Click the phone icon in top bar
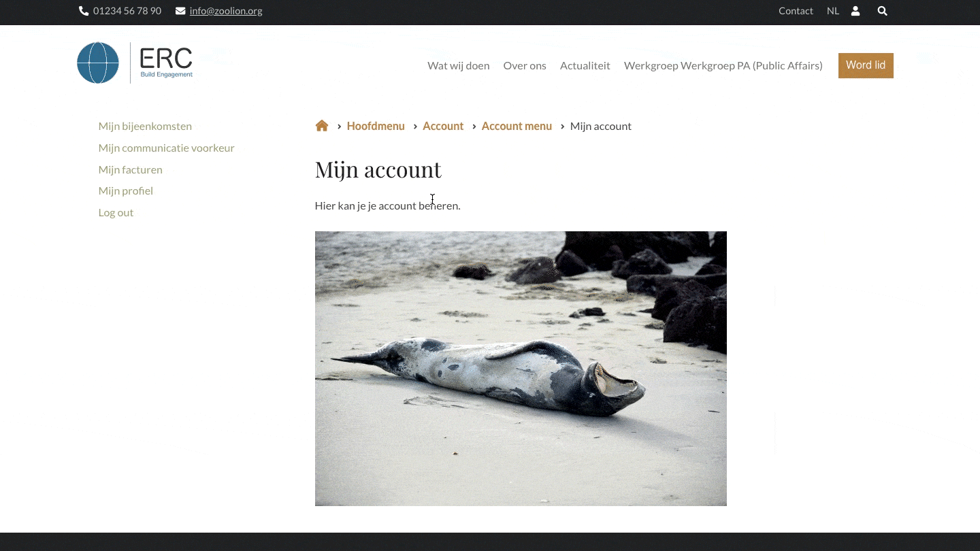Image resolution: width=980 pixels, height=551 pixels. point(84,11)
